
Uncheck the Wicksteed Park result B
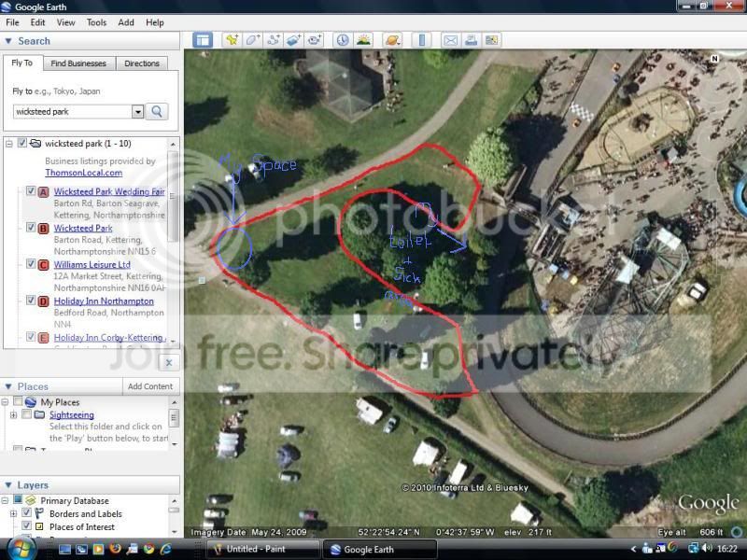pos(31,227)
